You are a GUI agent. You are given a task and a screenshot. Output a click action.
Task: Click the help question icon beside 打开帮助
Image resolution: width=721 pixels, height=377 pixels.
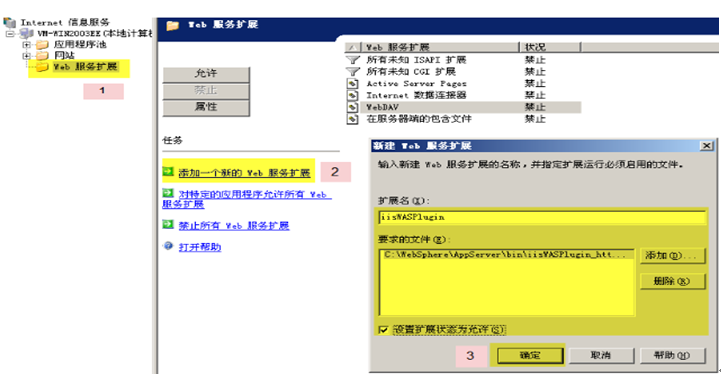point(168,246)
